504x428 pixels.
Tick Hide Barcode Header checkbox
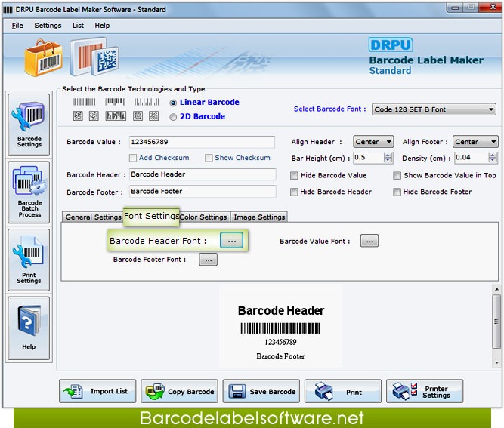[294, 192]
